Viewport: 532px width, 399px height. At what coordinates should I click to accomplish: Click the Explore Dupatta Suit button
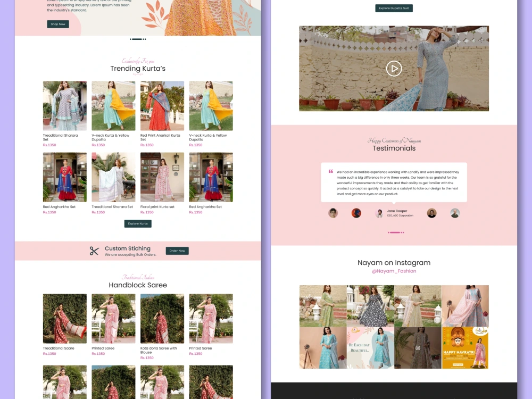coord(394,8)
